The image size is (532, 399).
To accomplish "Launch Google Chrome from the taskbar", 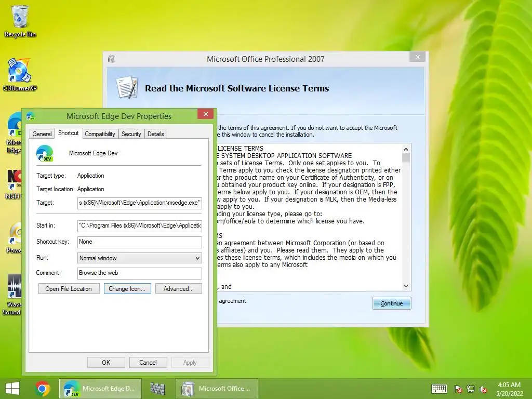I will click(x=42, y=389).
